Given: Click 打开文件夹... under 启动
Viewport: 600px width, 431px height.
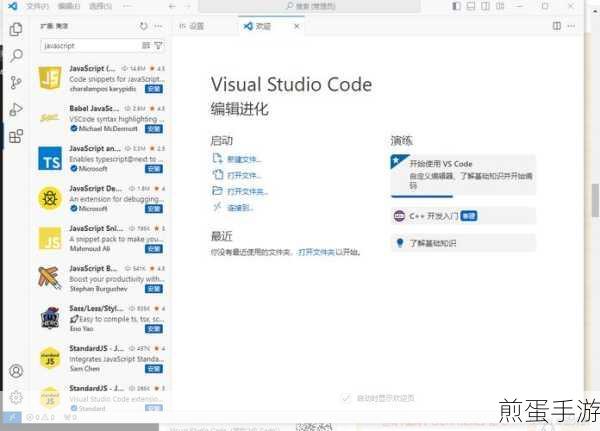Looking at the screenshot, I should (247, 191).
